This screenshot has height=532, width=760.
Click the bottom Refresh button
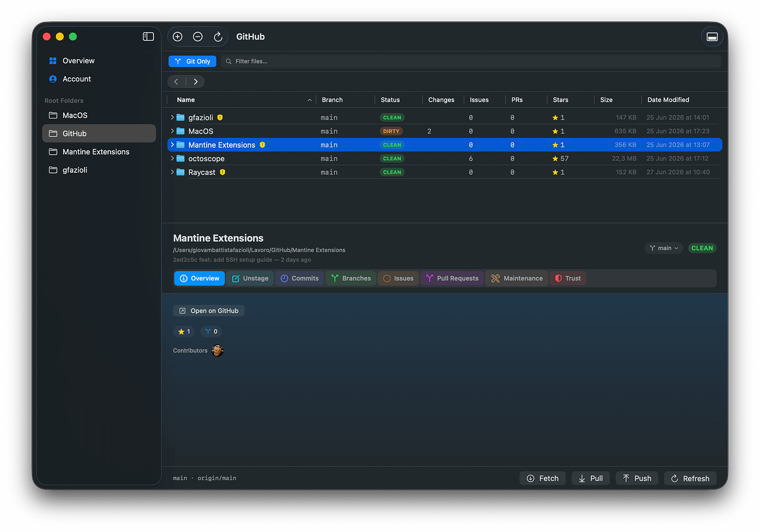point(690,478)
